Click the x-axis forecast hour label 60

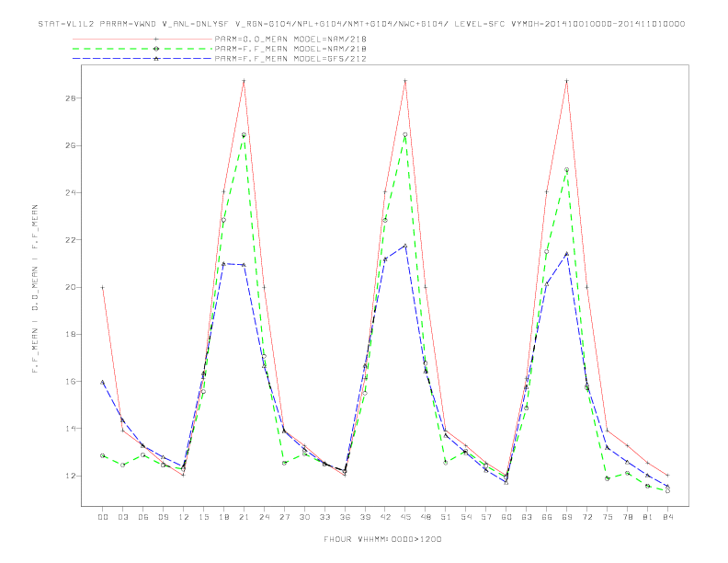coord(506,517)
